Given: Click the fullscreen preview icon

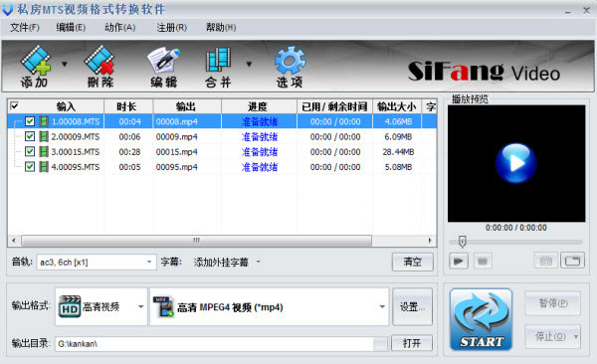Looking at the screenshot, I should tap(572, 261).
